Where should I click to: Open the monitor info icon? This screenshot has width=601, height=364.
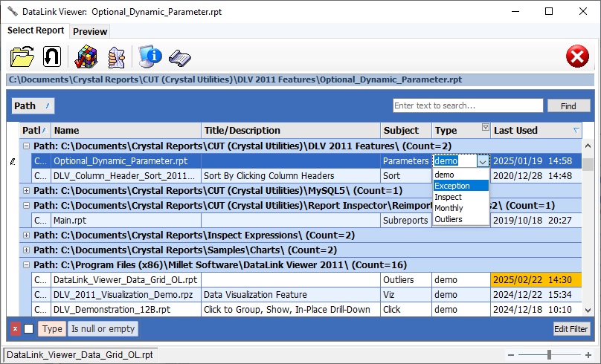(x=150, y=56)
